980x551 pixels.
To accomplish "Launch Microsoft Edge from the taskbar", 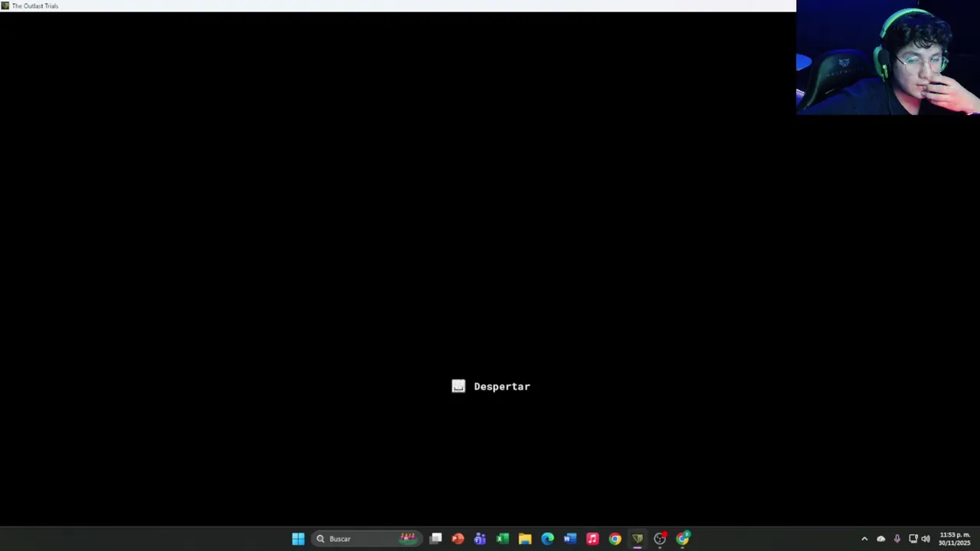I will pyautogui.click(x=547, y=539).
